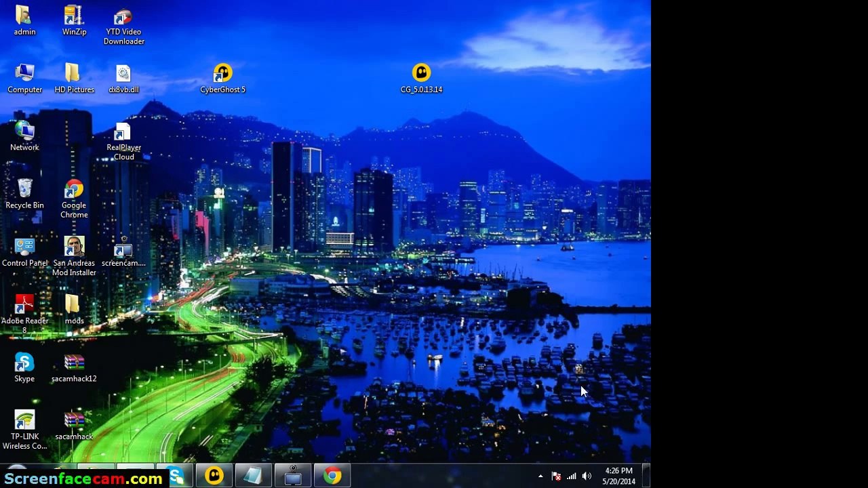Open the admin folder icon
This screenshot has width=868, height=488.
click(24, 20)
